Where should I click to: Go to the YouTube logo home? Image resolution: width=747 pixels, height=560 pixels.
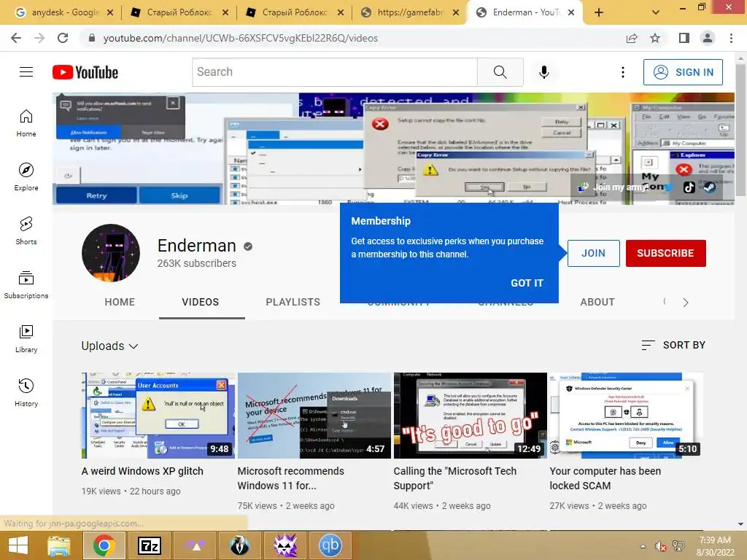(85, 72)
